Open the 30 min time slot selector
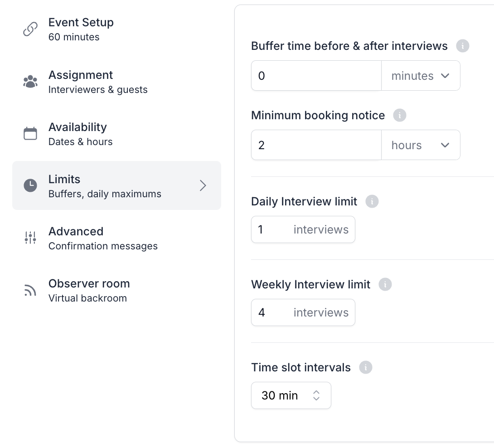Screen dimensions: 494x448 point(291,395)
